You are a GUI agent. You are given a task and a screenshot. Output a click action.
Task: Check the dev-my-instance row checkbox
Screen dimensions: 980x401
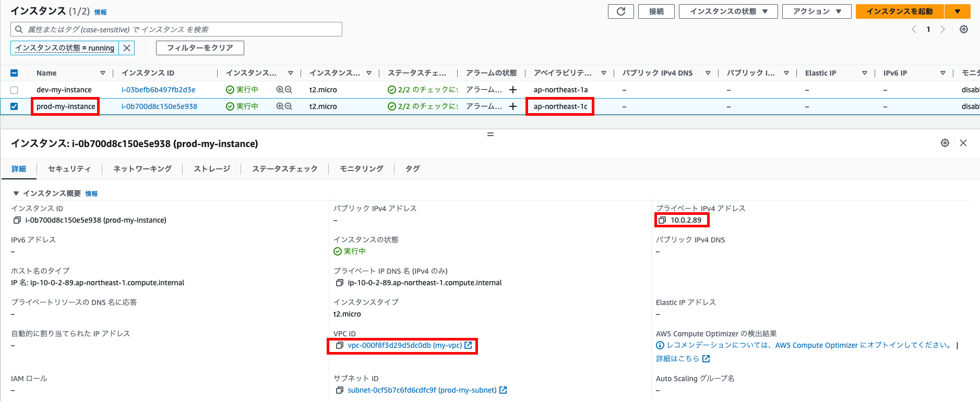point(14,90)
